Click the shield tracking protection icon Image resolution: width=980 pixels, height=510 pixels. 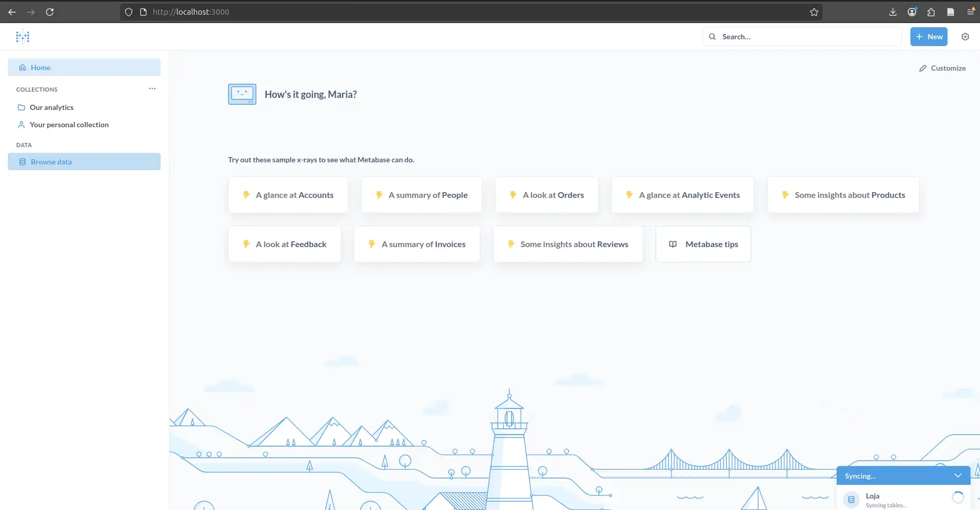(x=129, y=12)
